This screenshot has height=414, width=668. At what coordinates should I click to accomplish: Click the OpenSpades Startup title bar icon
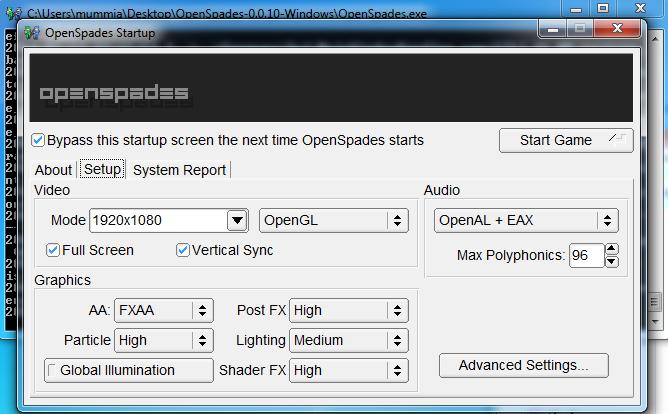(31, 33)
